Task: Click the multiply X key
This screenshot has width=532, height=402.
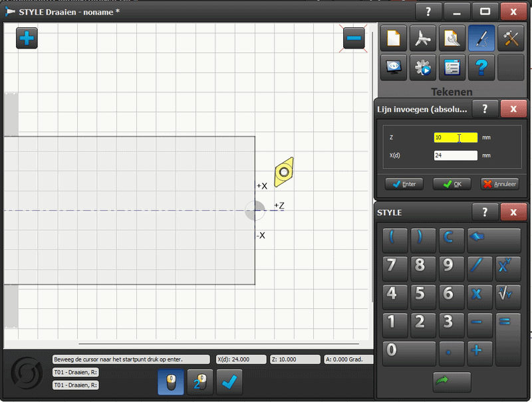Action: [x=479, y=297]
